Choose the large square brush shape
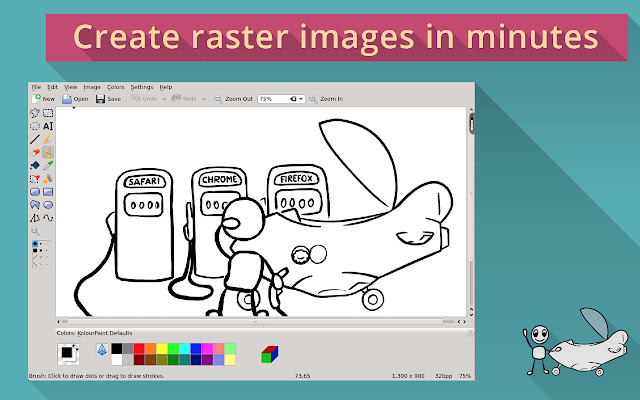 35,250
